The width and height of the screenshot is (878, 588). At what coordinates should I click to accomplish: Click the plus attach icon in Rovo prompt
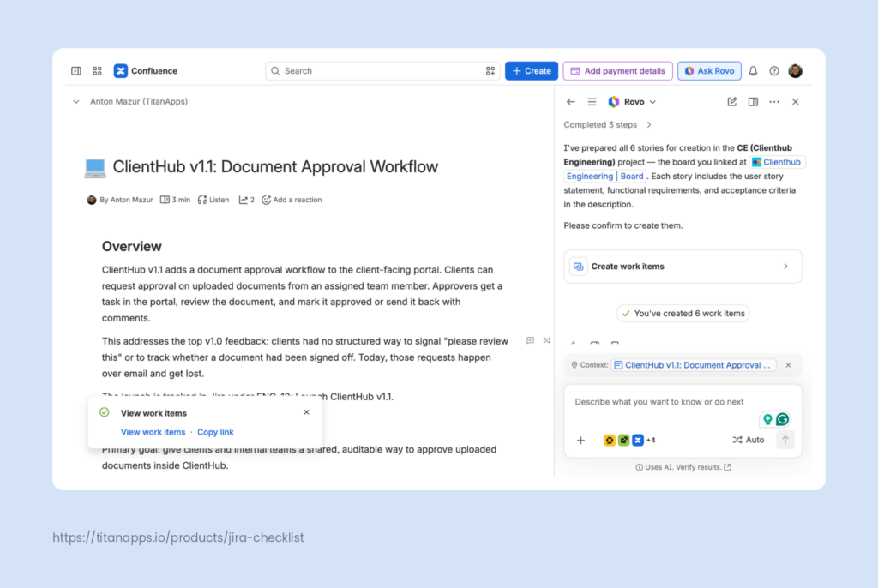tap(580, 441)
